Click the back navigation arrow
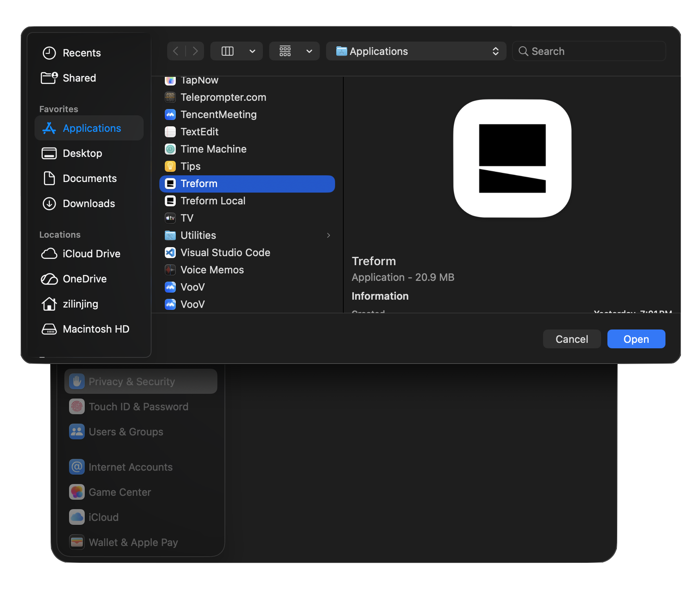Image resolution: width=700 pixels, height=597 pixels. pyautogui.click(x=176, y=51)
